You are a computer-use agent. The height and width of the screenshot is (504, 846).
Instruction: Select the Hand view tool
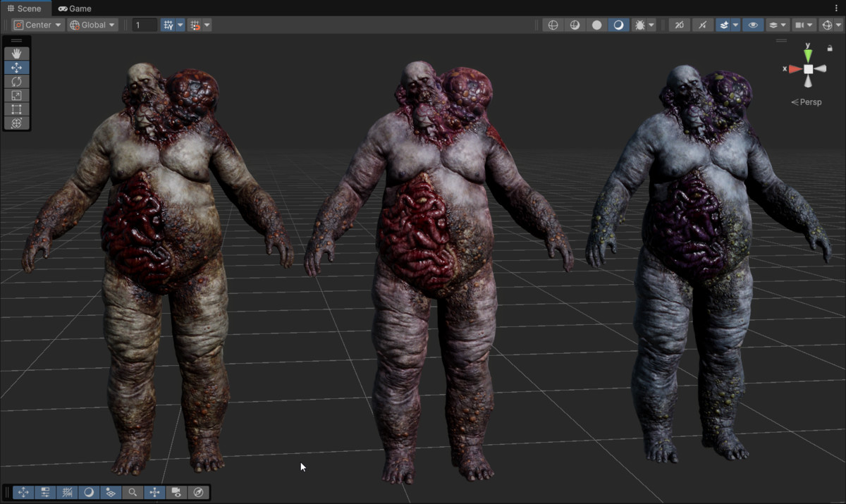[x=16, y=54]
